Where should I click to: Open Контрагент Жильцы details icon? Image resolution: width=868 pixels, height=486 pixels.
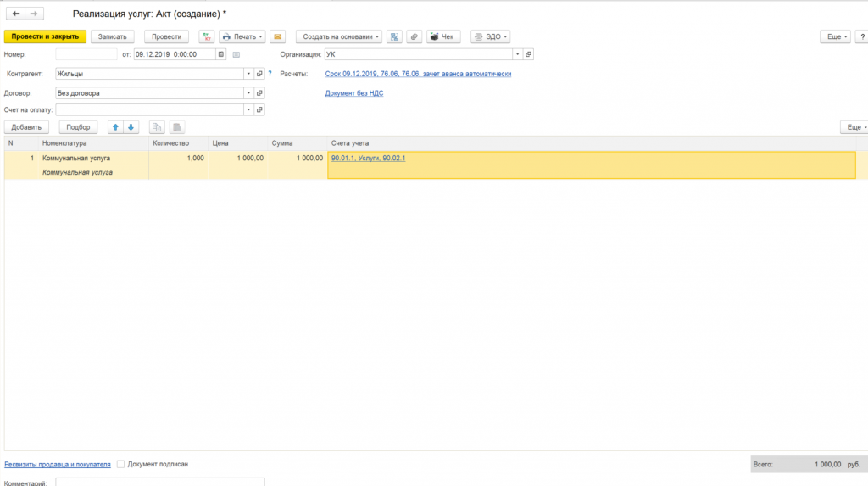(x=259, y=74)
